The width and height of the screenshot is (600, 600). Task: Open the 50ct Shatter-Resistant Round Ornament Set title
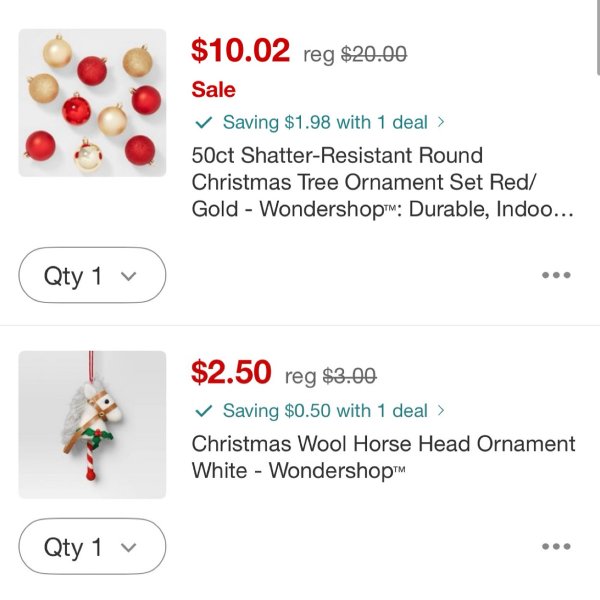[382, 182]
